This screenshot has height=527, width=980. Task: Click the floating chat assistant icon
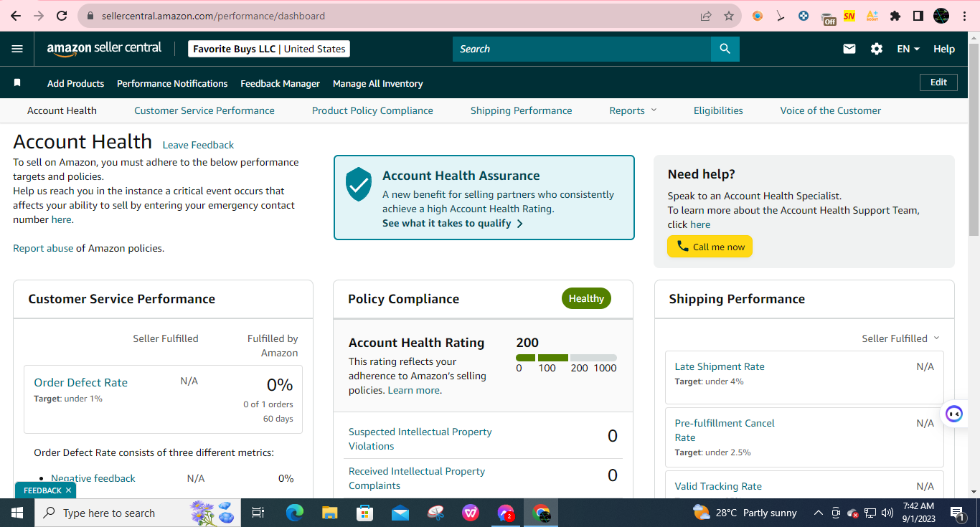pos(954,414)
